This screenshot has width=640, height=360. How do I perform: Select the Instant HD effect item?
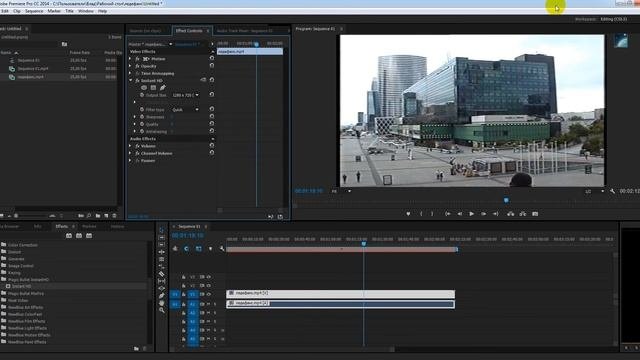(21, 287)
